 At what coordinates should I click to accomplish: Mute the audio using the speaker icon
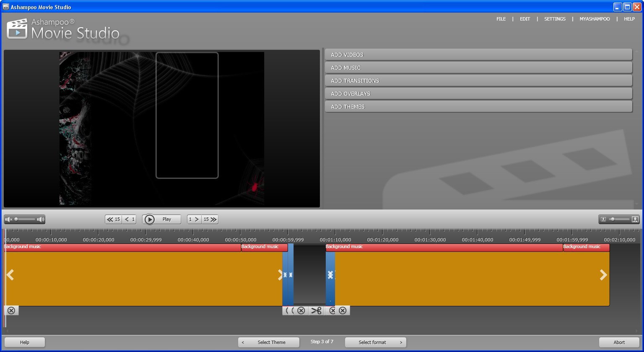pos(8,219)
